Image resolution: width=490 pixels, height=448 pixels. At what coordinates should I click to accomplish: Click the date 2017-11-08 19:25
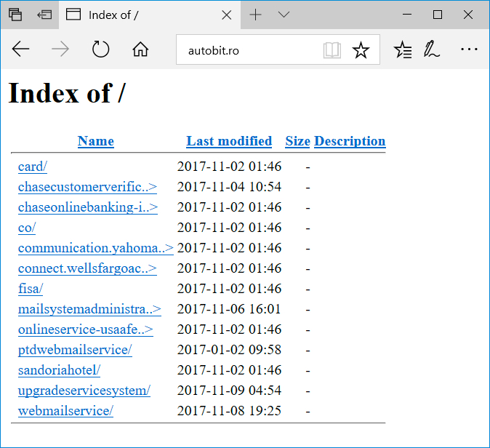[229, 411]
